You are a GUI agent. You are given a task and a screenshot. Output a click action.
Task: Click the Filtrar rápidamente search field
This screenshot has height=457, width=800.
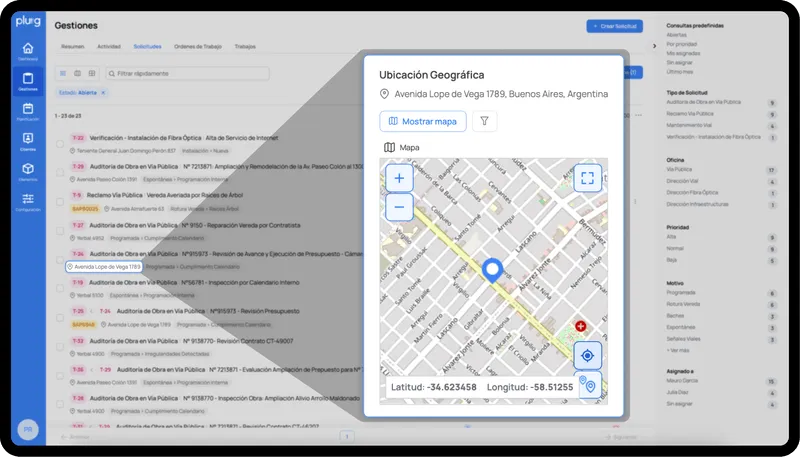tap(187, 73)
